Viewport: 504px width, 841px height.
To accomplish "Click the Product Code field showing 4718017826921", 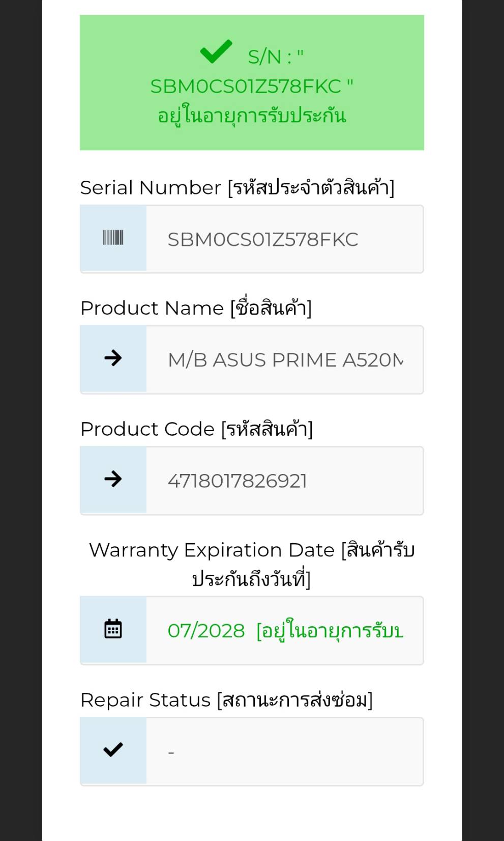I will pos(284,481).
